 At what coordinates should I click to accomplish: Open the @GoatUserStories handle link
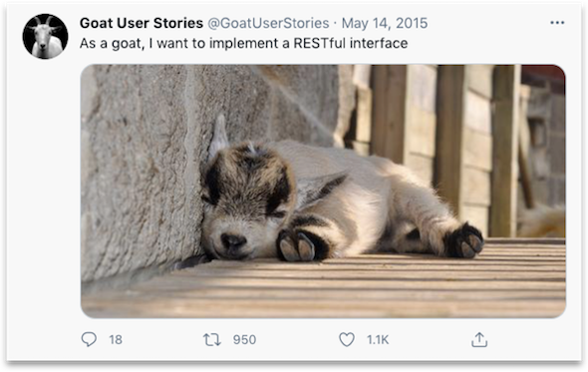(x=268, y=23)
